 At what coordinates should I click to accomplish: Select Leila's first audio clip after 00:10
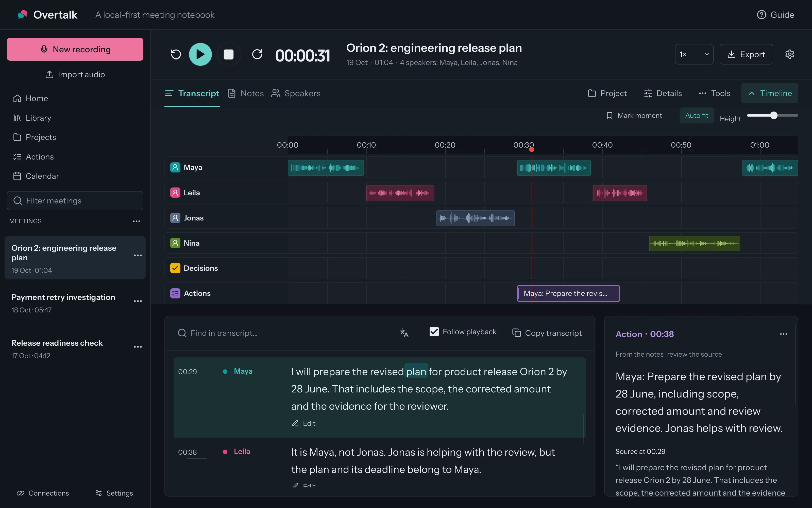click(400, 193)
